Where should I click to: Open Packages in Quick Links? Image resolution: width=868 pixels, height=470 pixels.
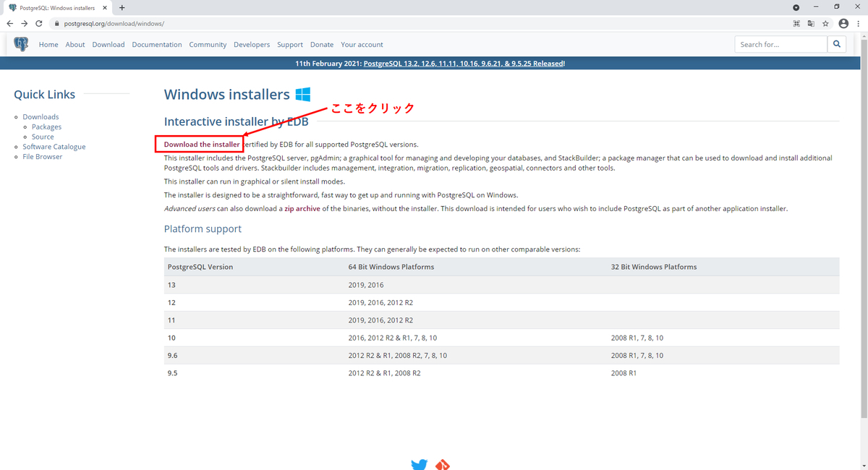46,127
